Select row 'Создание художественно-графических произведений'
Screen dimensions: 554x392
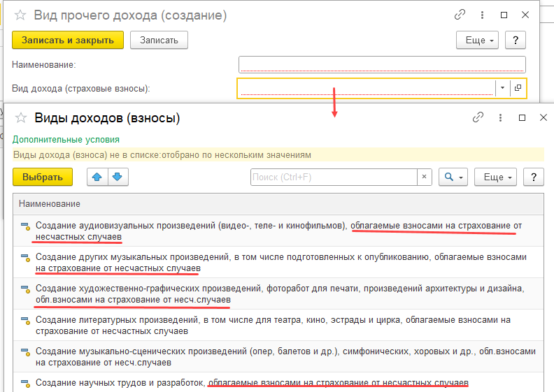(x=278, y=293)
